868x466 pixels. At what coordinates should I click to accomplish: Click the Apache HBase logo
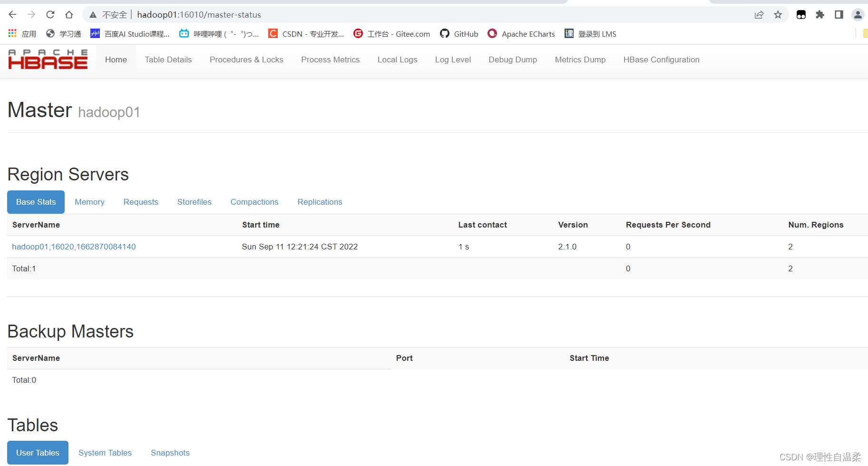tap(48, 59)
